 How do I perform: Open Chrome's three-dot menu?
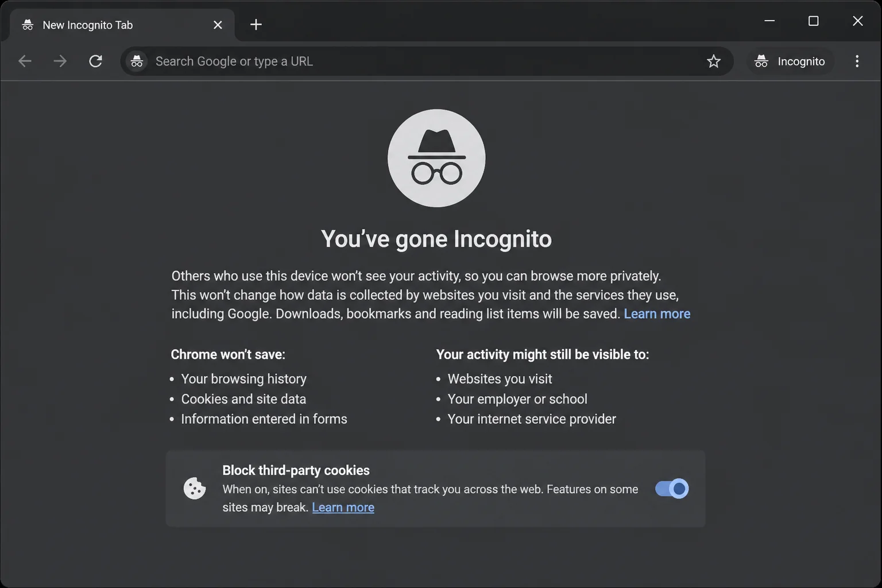click(x=857, y=61)
